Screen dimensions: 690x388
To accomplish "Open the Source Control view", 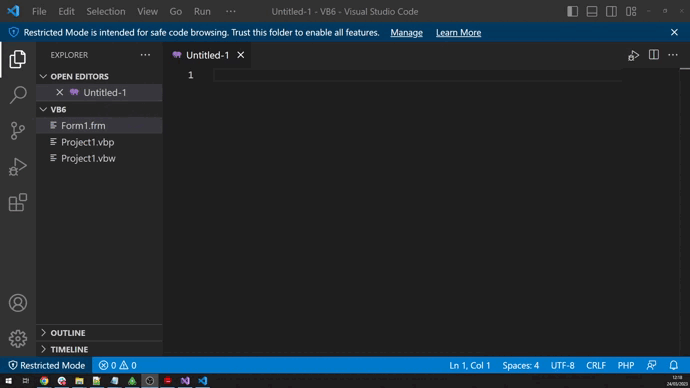I will pos(18,131).
